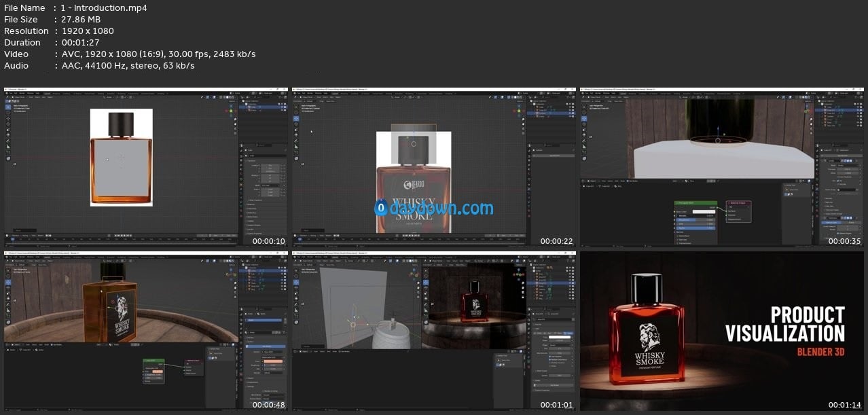The width and height of the screenshot is (868, 415).
Task: Select the highlighted Area light type, 00:01:01 frame
Action: point(568,333)
